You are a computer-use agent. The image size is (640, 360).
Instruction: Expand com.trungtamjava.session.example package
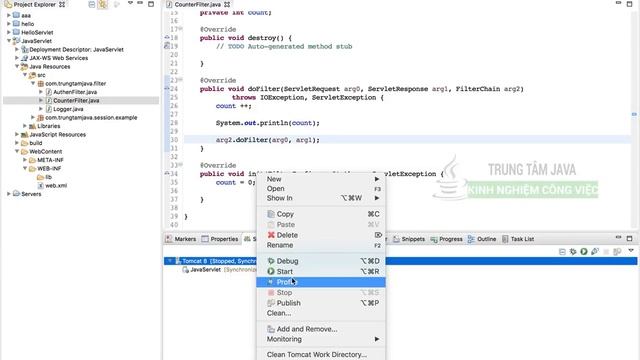[33, 117]
